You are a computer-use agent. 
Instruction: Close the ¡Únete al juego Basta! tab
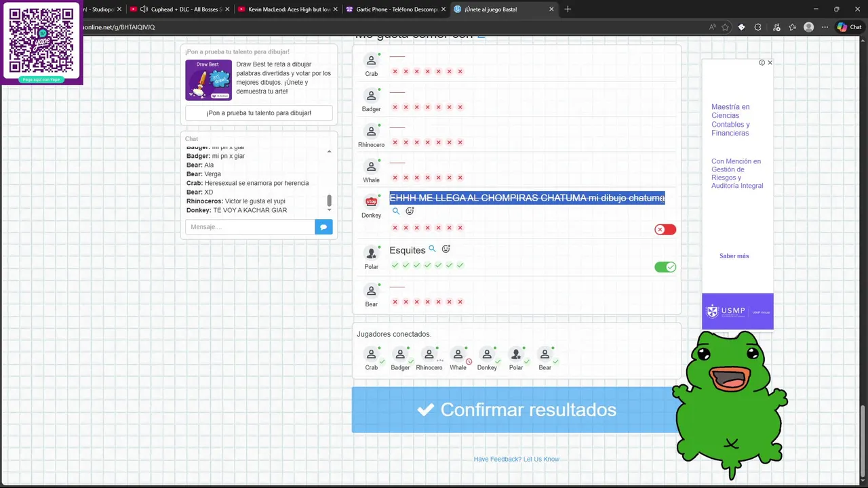pyautogui.click(x=551, y=9)
